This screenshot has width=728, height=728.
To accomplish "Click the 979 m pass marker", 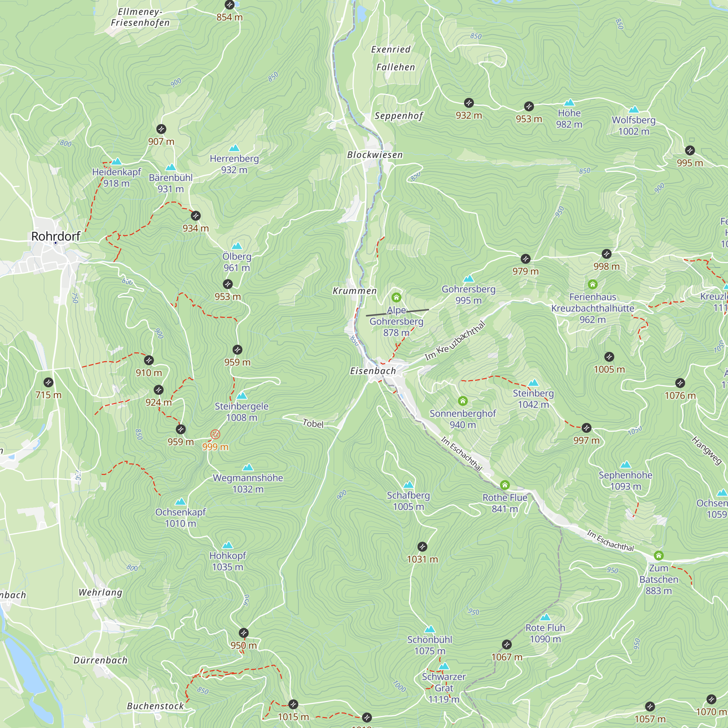I will click(526, 259).
